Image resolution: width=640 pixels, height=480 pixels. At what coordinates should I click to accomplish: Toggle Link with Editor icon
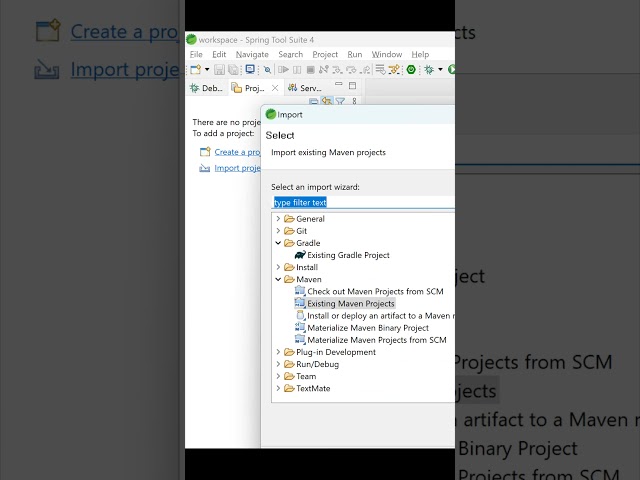[327, 100]
